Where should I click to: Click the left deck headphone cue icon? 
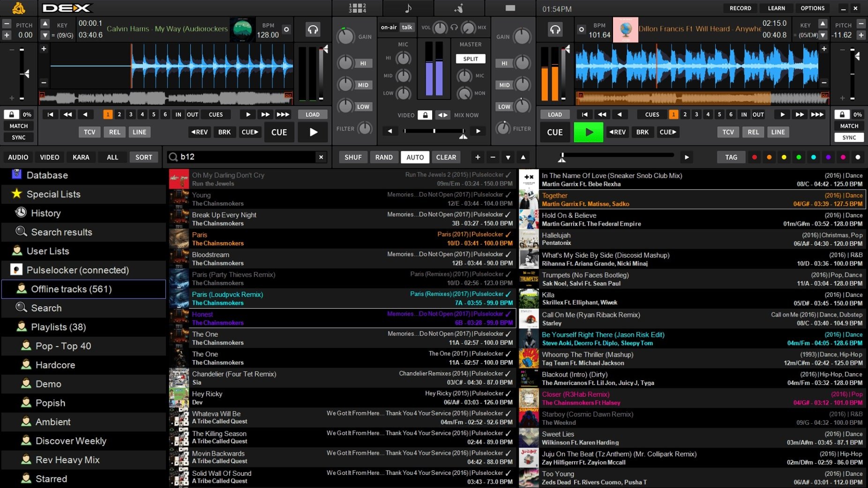(313, 30)
